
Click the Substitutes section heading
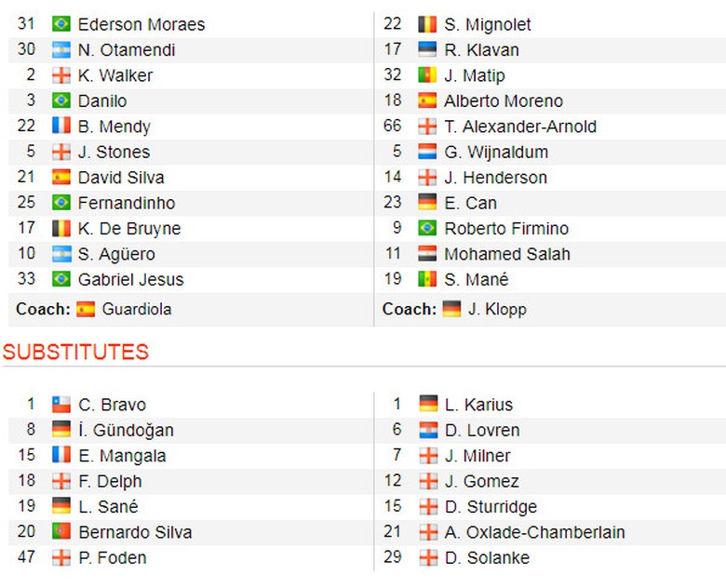point(75,352)
